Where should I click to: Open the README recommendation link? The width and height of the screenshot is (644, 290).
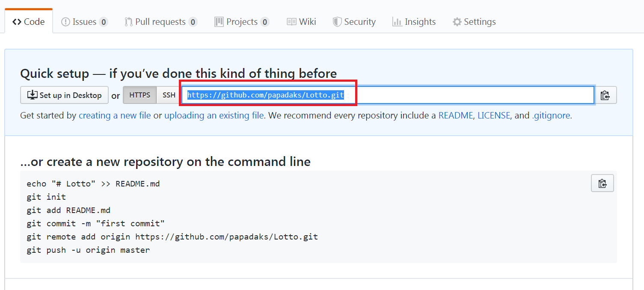(x=456, y=115)
